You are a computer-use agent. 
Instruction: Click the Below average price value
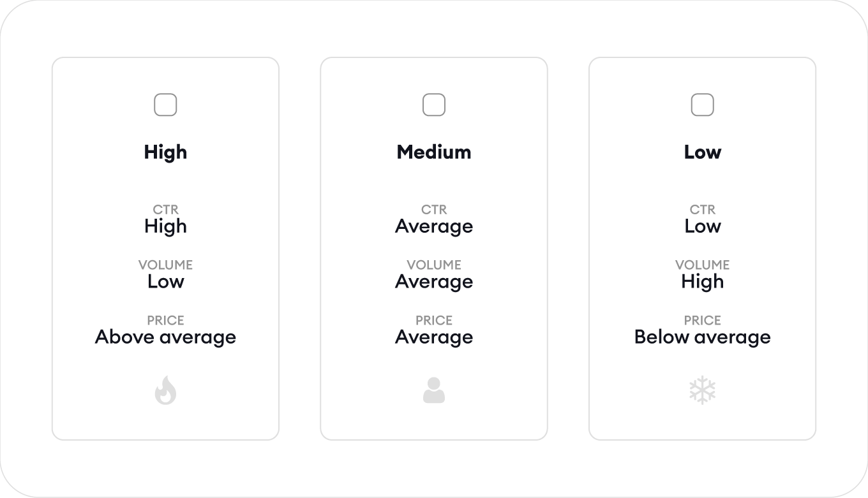703,337
